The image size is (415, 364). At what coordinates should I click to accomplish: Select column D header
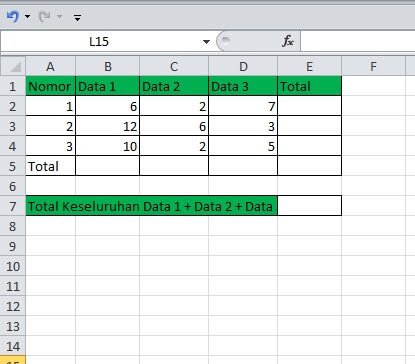[243, 66]
